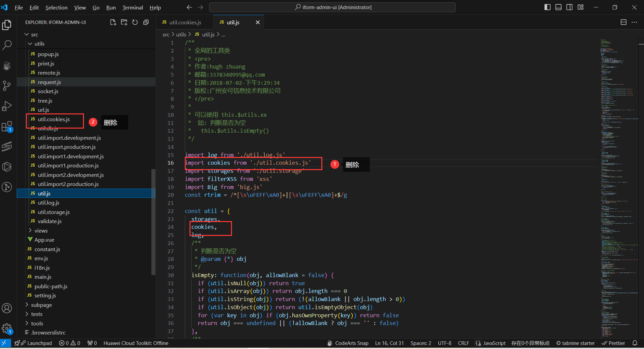Click the JavaScript language mode in status bar
The width and height of the screenshot is (644, 349).
click(x=494, y=343)
